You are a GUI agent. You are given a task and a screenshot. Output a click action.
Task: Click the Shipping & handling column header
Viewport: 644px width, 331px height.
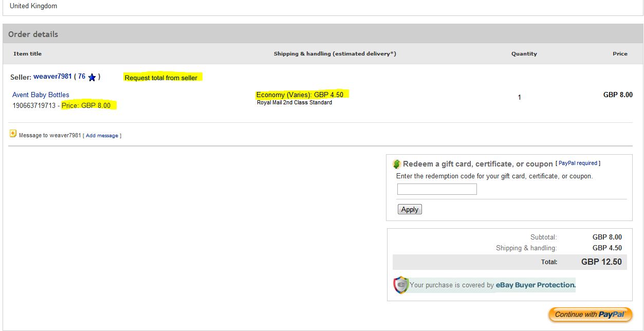pyautogui.click(x=335, y=53)
